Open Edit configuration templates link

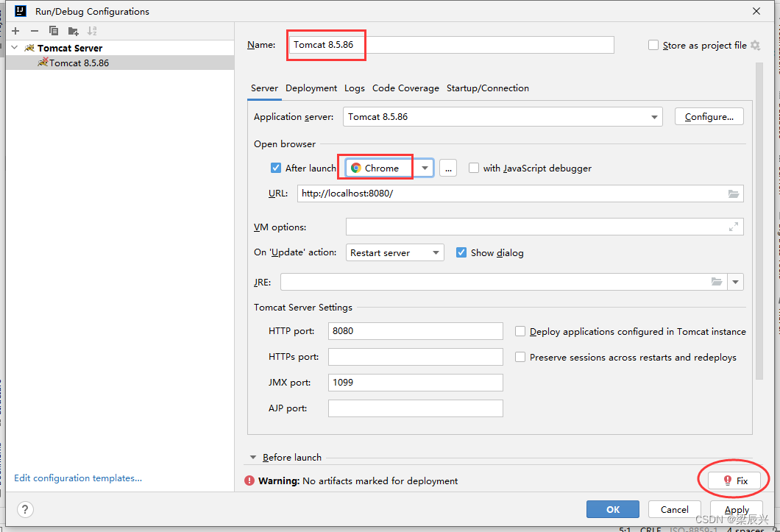pyautogui.click(x=78, y=478)
